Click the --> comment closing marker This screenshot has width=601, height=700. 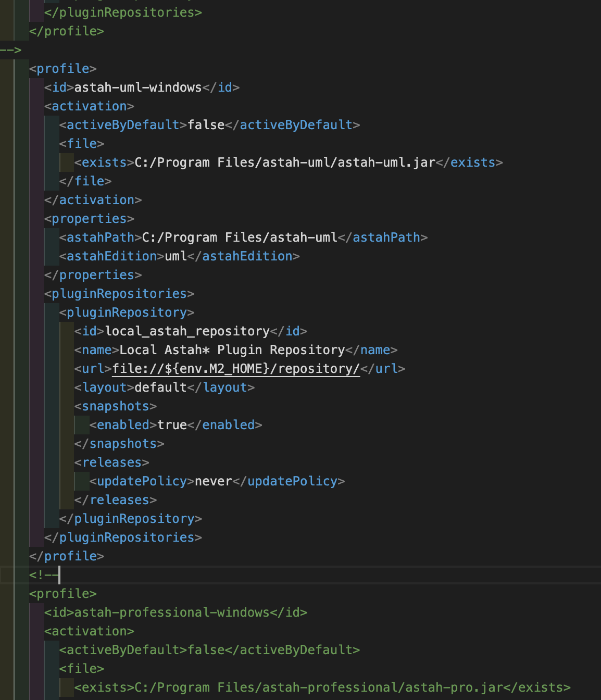pyautogui.click(x=10, y=50)
